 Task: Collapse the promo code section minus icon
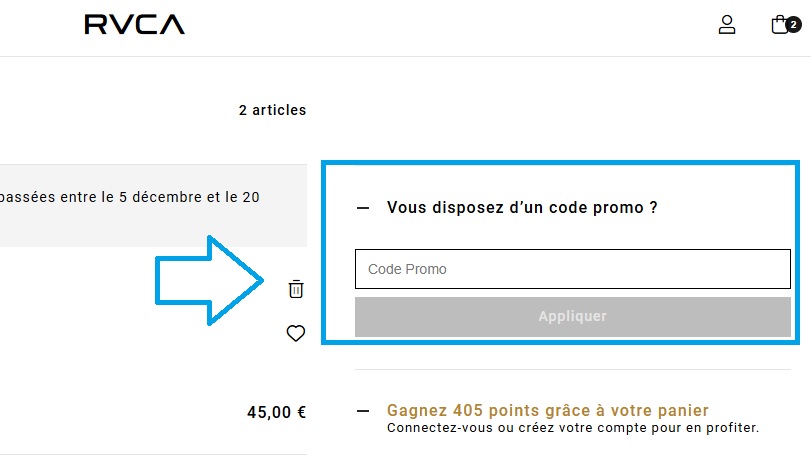click(x=363, y=208)
